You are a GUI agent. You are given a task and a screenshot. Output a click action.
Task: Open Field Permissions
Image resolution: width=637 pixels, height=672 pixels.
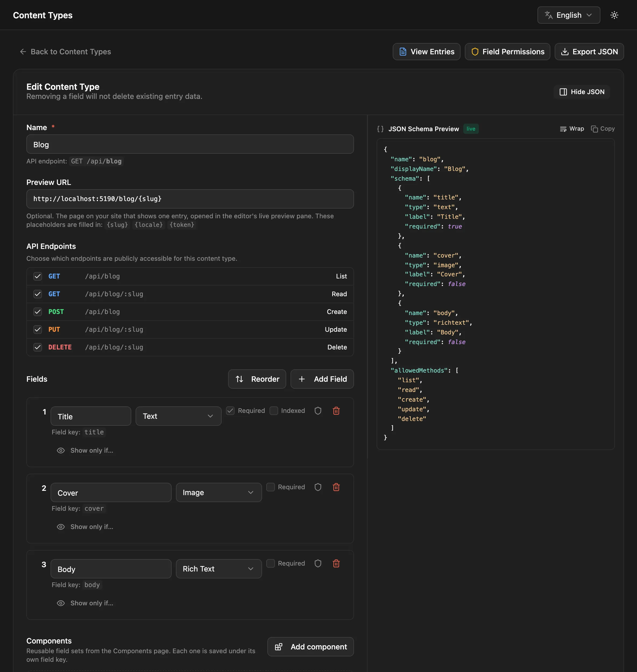pyautogui.click(x=508, y=52)
